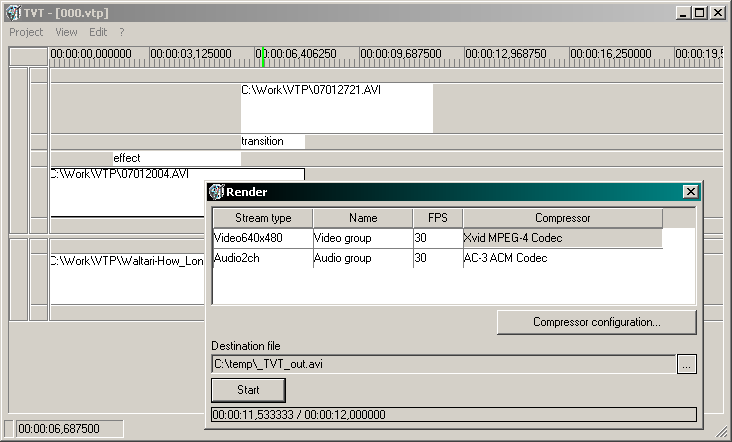Viewport: 732px width, 442px height.
Task: Click ruler at 00:00:00,000000
Action: click(x=91, y=54)
